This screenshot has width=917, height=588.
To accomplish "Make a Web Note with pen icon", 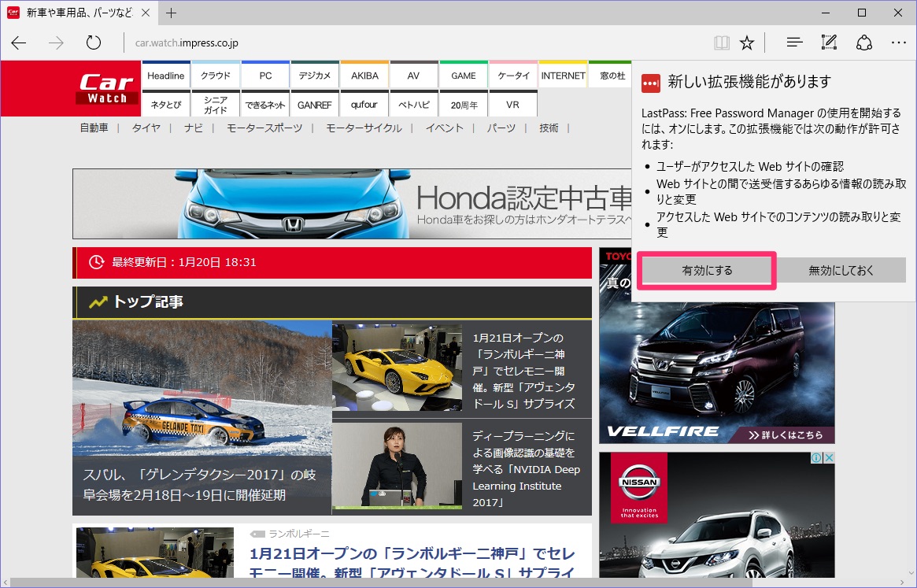I will [x=829, y=43].
